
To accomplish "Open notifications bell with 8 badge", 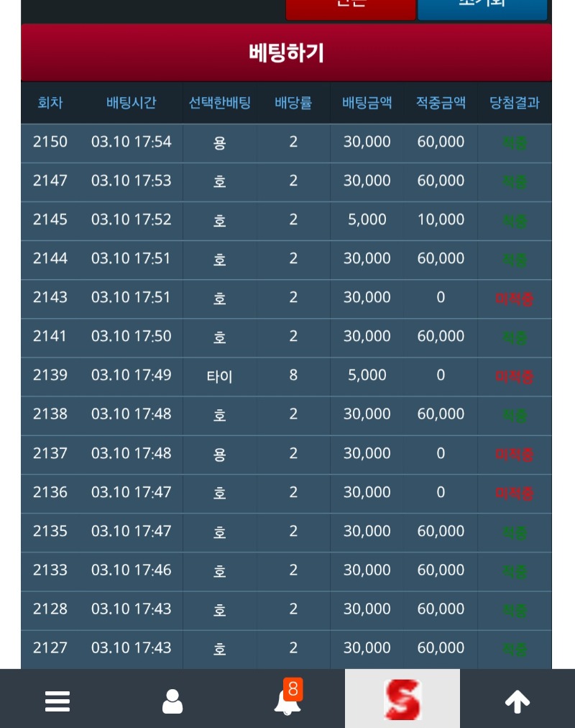I will [287, 701].
